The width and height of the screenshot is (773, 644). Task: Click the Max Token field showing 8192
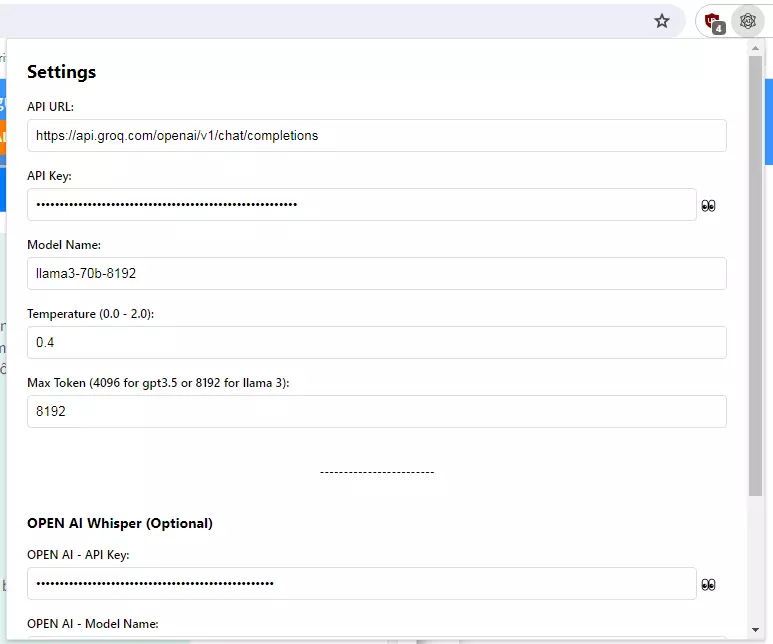[x=377, y=411]
